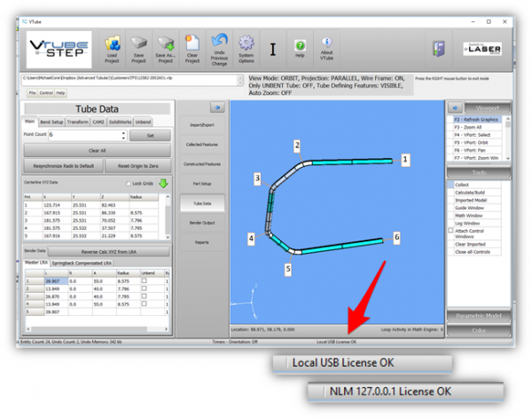Image resolution: width=532 pixels, height=419 pixels.
Task: Open the Springback Compensated LRA tab
Action: coord(82,264)
